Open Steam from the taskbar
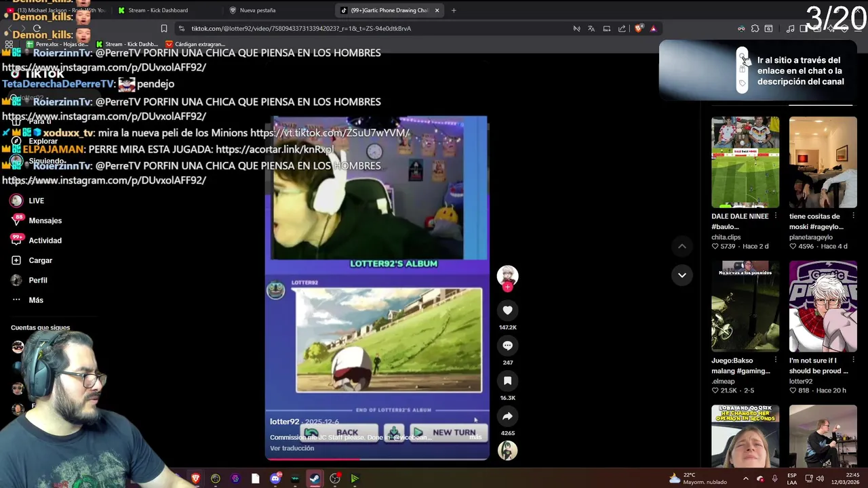 315,479
